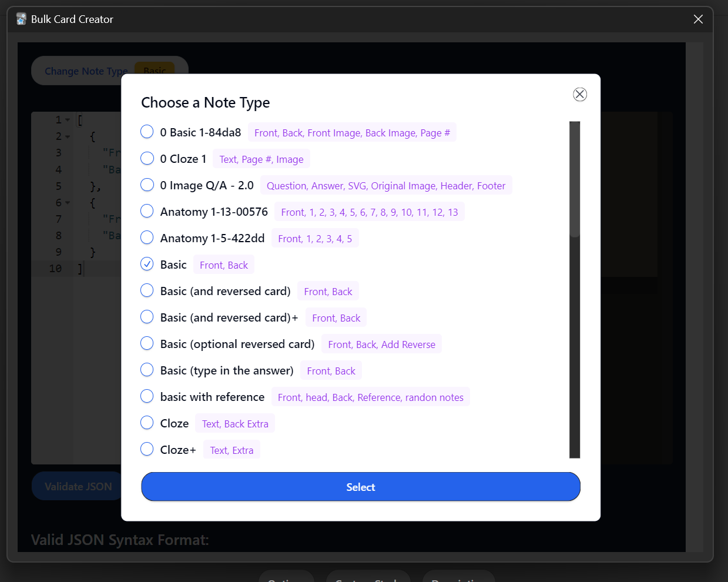728x582 pixels.
Task: Click the Choose a Note Type heading
Action: point(206,102)
